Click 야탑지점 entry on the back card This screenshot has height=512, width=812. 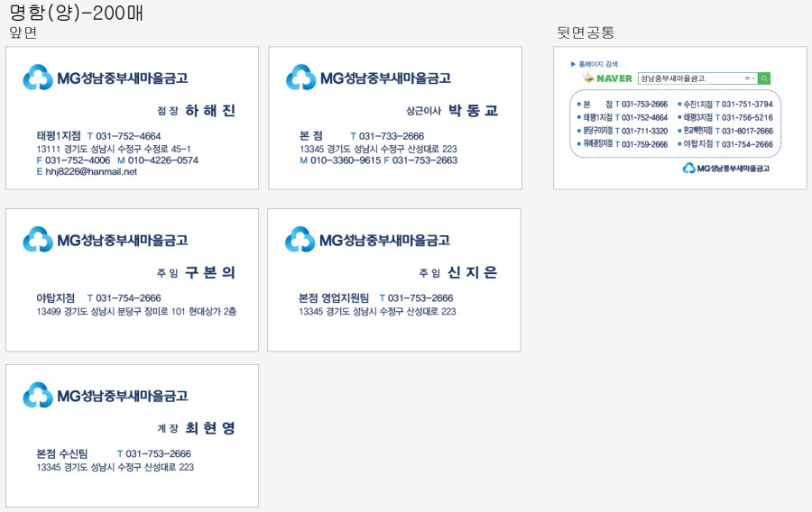[x=725, y=144]
